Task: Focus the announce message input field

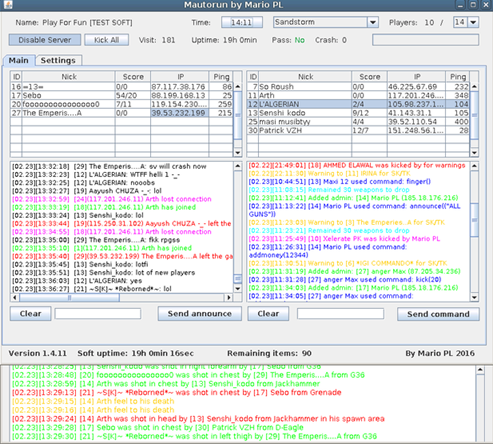Action: click(98, 314)
